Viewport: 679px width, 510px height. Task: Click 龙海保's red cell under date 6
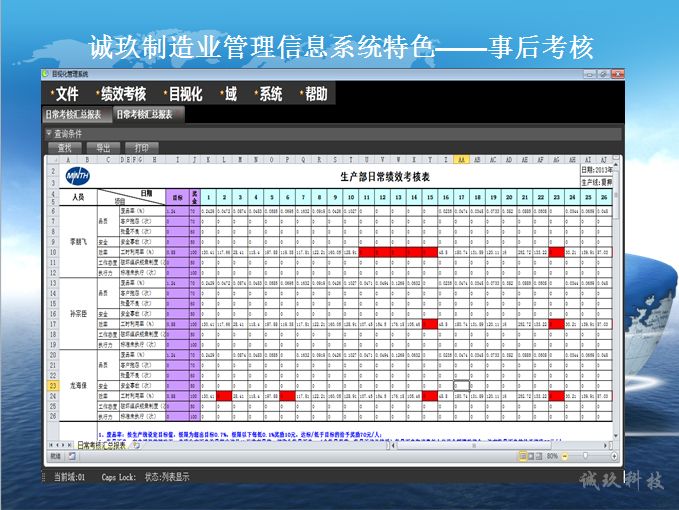[x=288, y=396]
